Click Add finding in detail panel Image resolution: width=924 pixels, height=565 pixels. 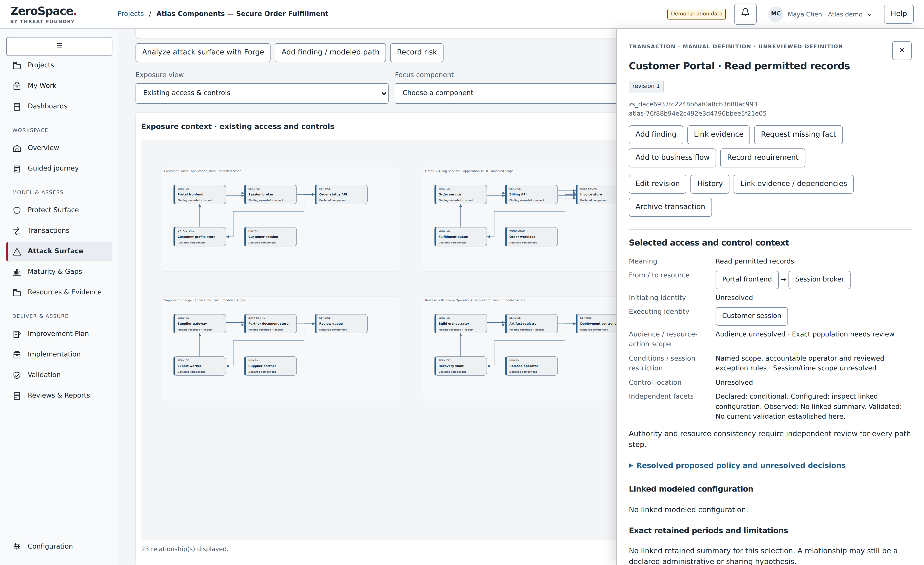(x=656, y=135)
